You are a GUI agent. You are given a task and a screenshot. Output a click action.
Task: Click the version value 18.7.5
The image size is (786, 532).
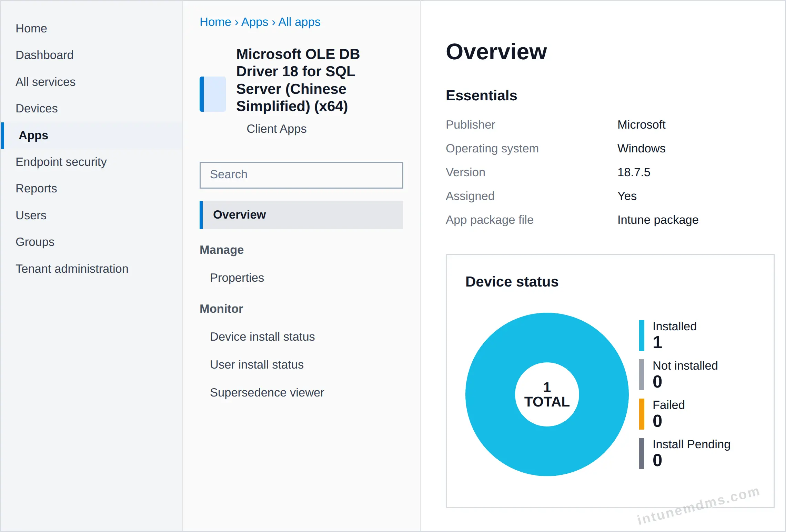(x=634, y=172)
